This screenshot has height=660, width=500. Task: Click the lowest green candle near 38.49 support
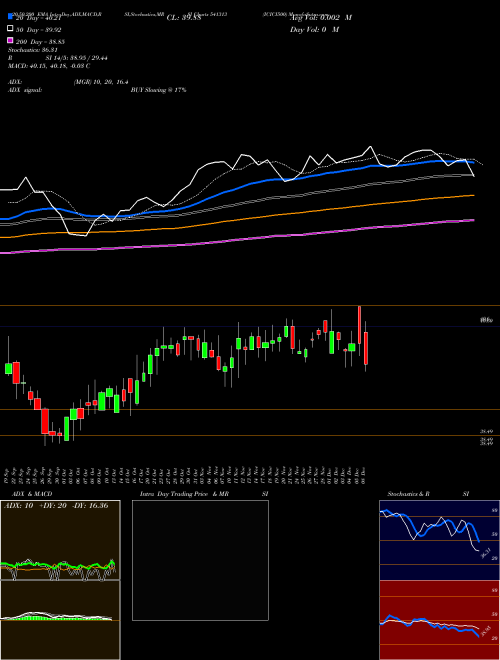(66, 428)
